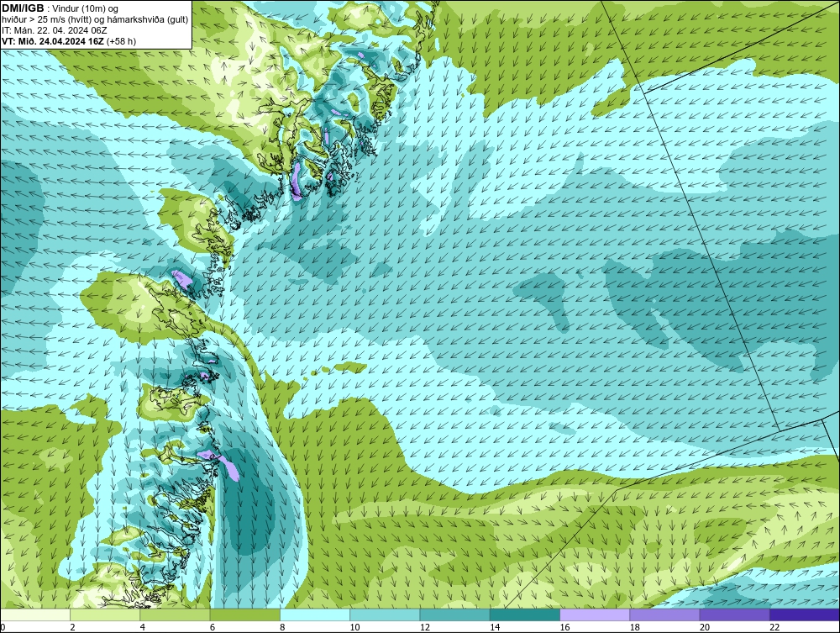Image resolution: width=840 pixels, height=633 pixels.
Task: Click the 18–20 m/s medium purple swatch
Action: (664, 615)
